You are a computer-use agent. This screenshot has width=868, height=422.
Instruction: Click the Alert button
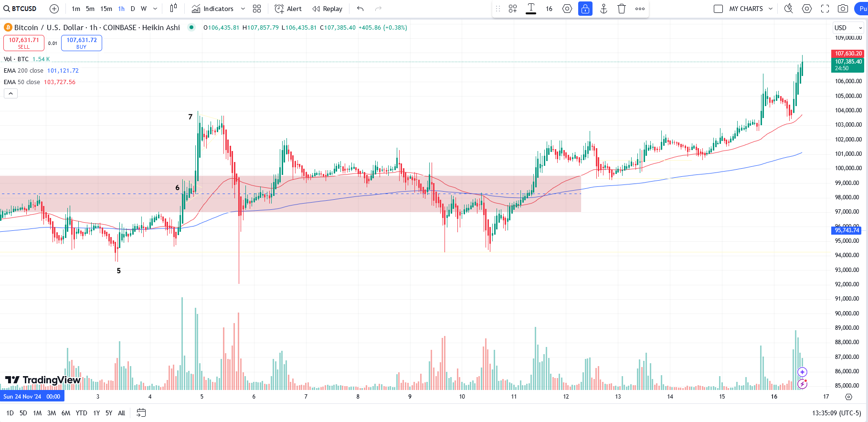(x=288, y=9)
